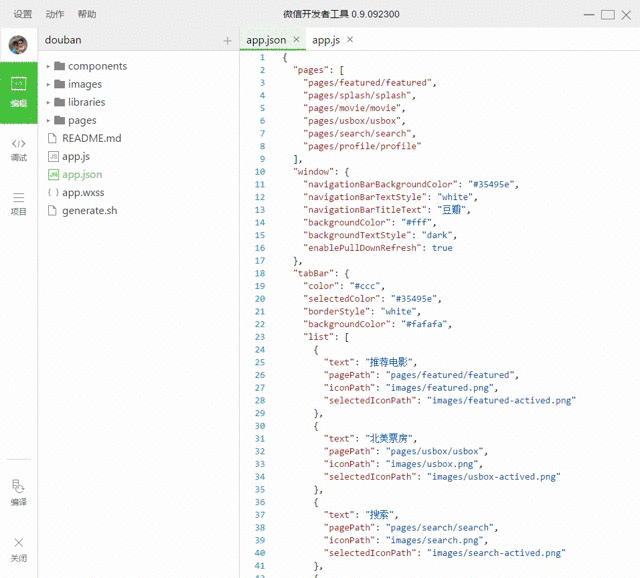Open the user avatar profile
Viewport: 640px width, 578px height.
click(18, 44)
